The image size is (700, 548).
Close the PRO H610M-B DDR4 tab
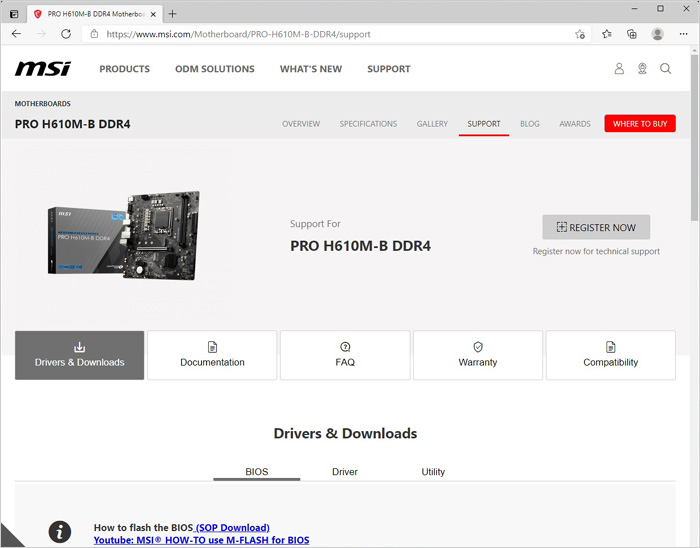click(x=153, y=14)
